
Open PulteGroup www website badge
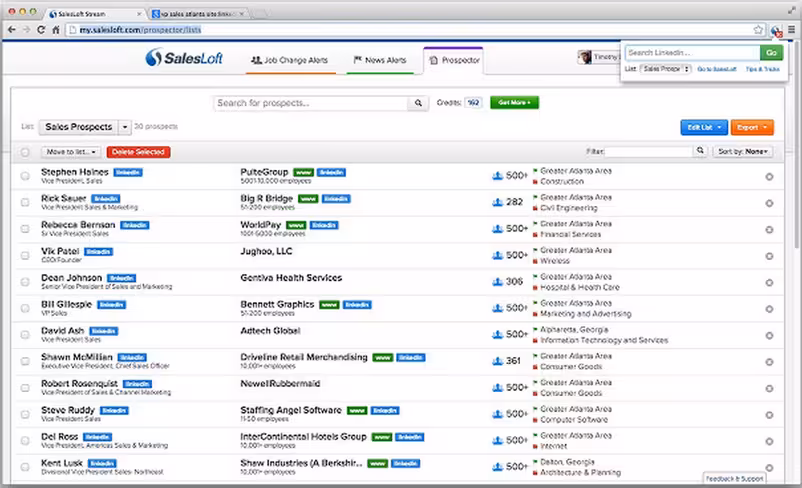tap(303, 172)
